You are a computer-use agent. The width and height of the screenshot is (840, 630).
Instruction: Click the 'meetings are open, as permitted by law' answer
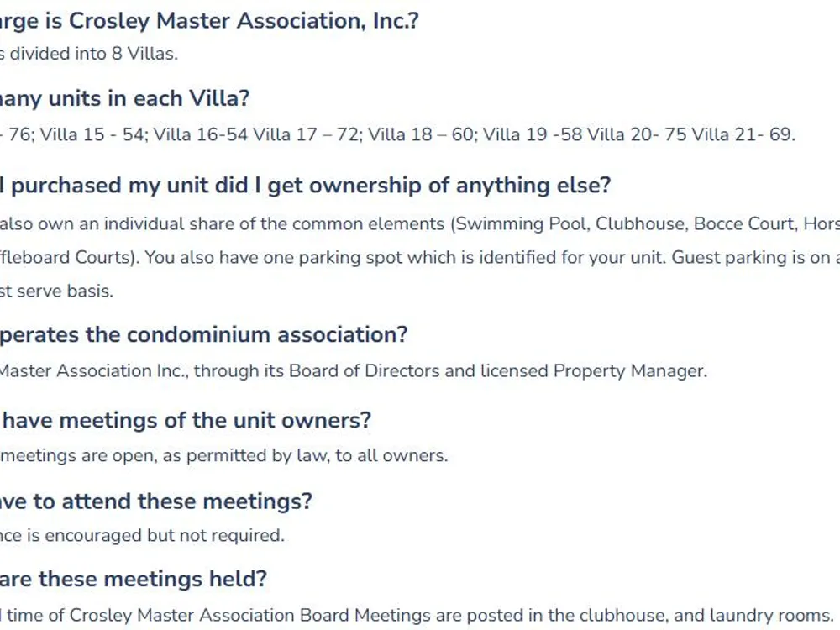[224, 455]
